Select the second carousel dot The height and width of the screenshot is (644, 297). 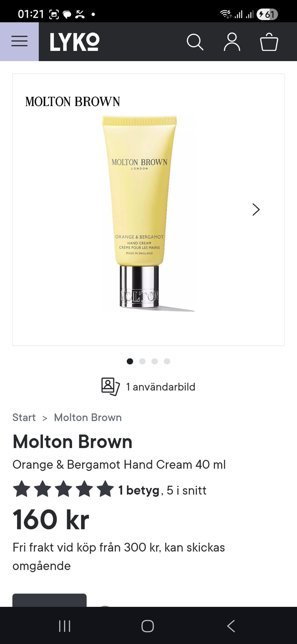pos(142,361)
